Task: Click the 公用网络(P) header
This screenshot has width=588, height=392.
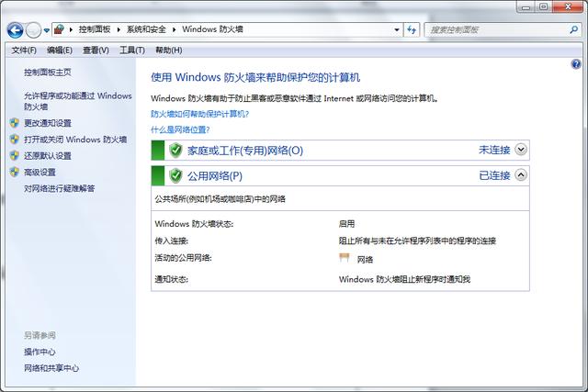Action: pyautogui.click(x=215, y=175)
